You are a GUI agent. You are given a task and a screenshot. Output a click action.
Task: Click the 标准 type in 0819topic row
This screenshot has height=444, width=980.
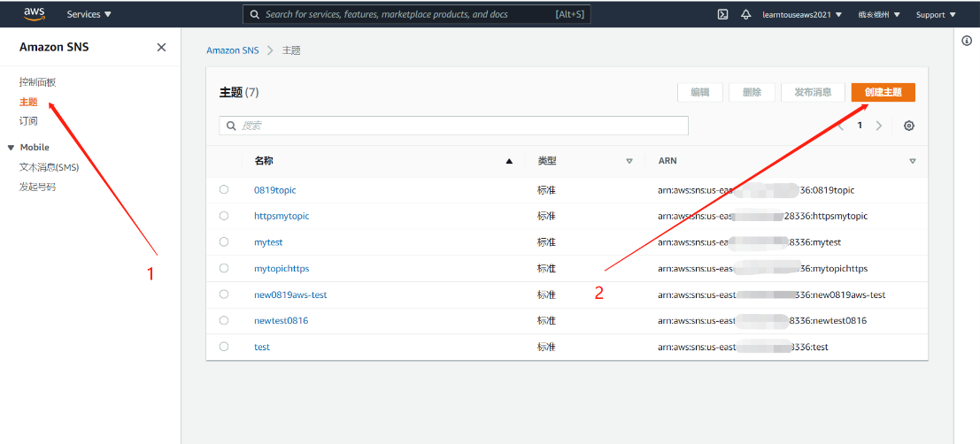coord(546,190)
